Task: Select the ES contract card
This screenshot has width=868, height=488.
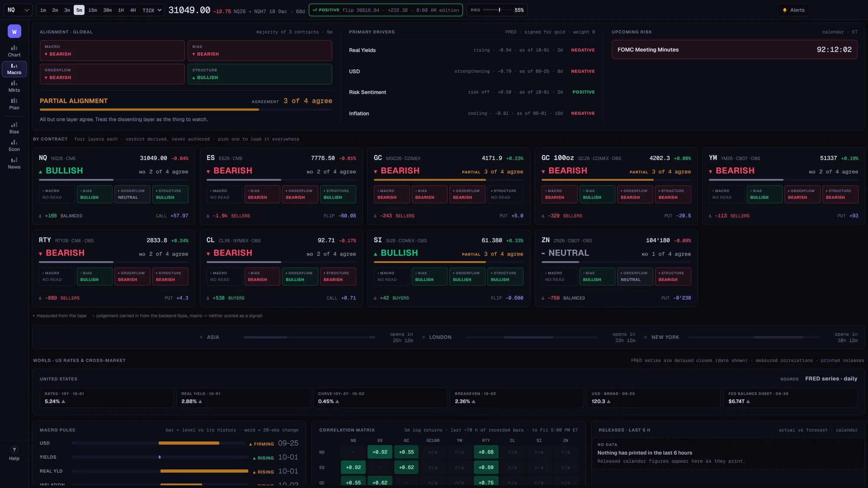Action: [x=281, y=186]
